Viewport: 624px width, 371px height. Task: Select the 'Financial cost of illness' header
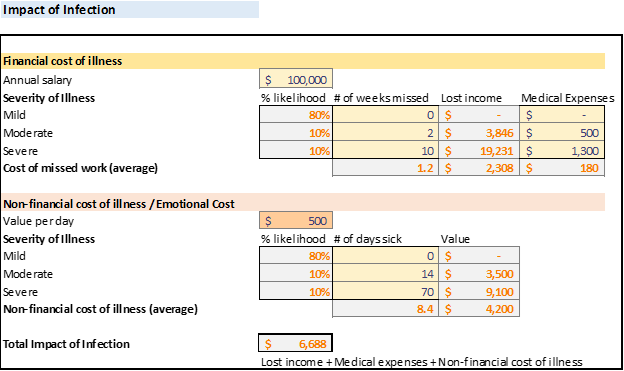pyautogui.click(x=303, y=61)
